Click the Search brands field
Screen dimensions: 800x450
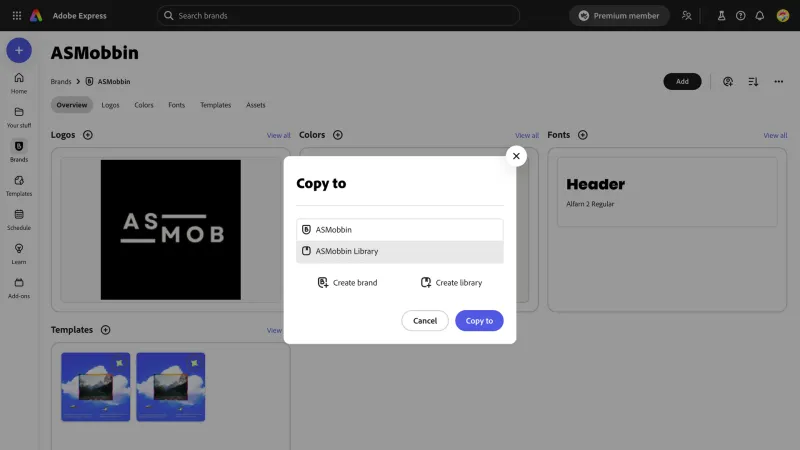click(338, 15)
